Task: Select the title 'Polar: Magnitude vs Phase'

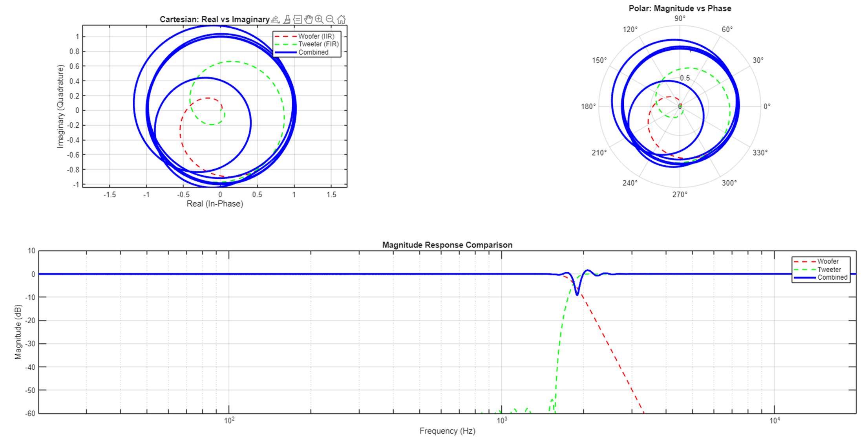Action: pyautogui.click(x=680, y=8)
